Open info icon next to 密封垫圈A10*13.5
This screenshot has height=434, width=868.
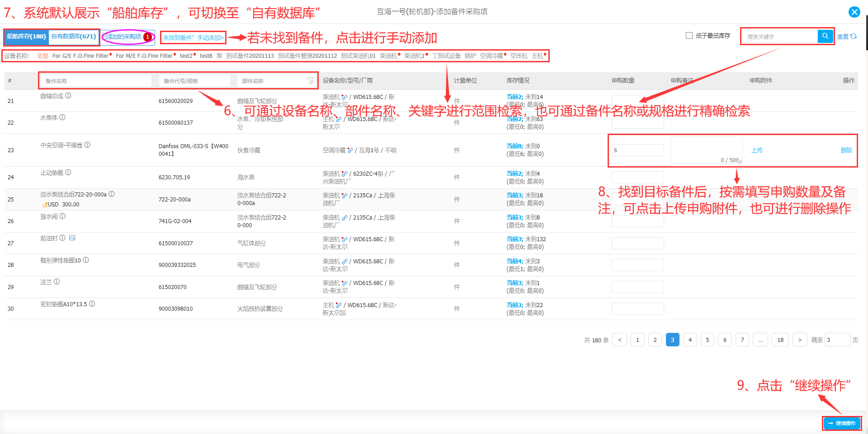coord(92,304)
